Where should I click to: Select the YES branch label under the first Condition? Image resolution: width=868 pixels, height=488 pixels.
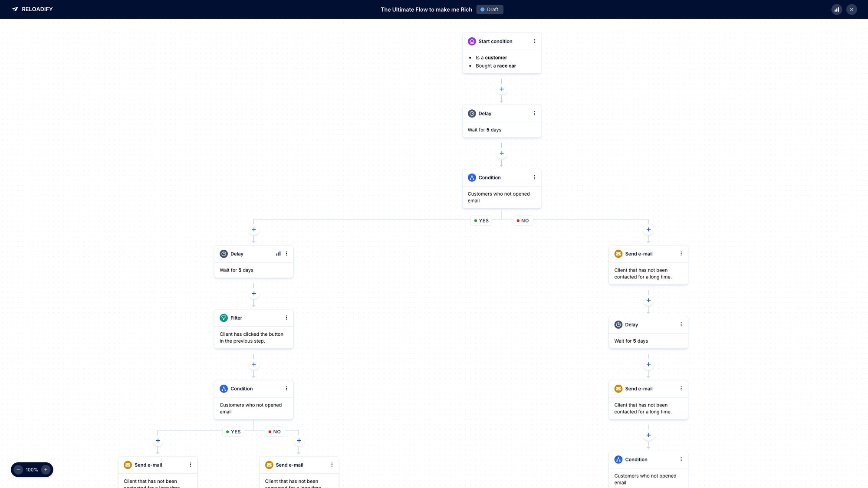pos(481,220)
